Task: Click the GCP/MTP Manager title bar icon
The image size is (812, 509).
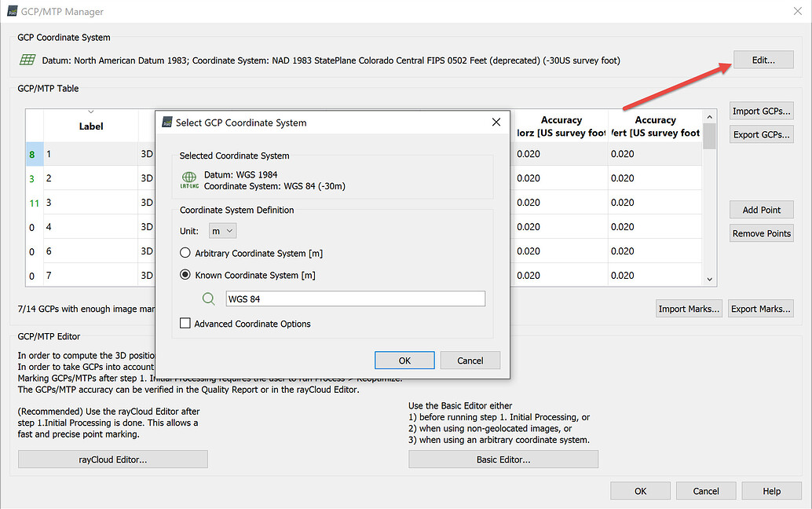Action: pos(11,11)
